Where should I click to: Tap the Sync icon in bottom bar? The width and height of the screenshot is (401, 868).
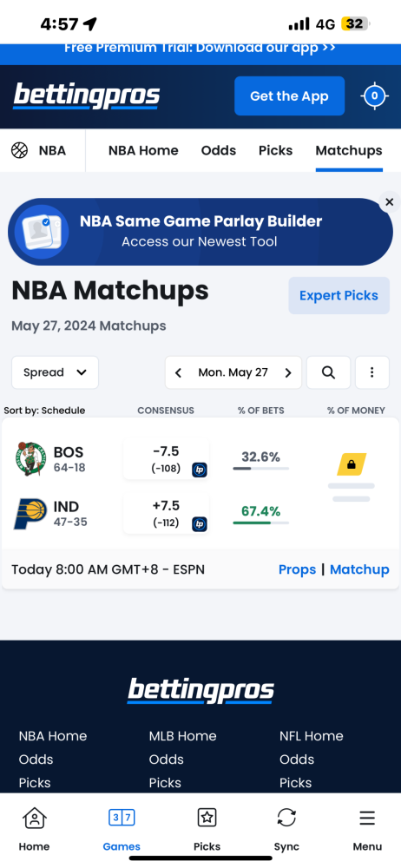pos(286,817)
